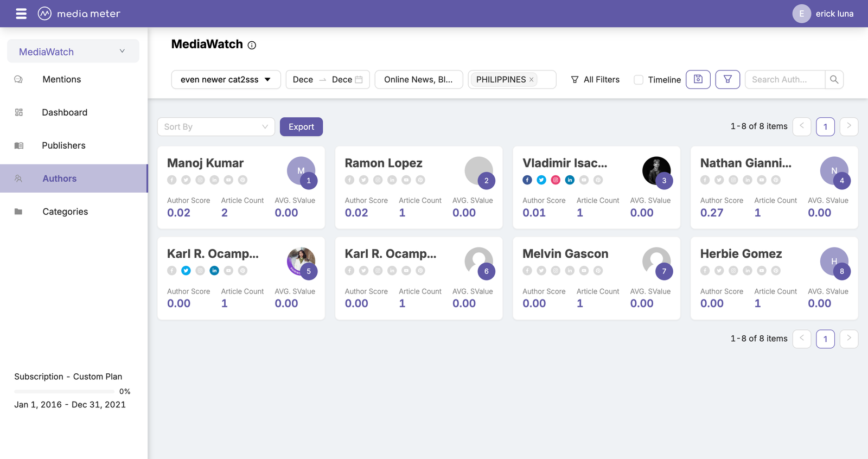
Task: Go to top pagination next page
Action: click(x=849, y=126)
